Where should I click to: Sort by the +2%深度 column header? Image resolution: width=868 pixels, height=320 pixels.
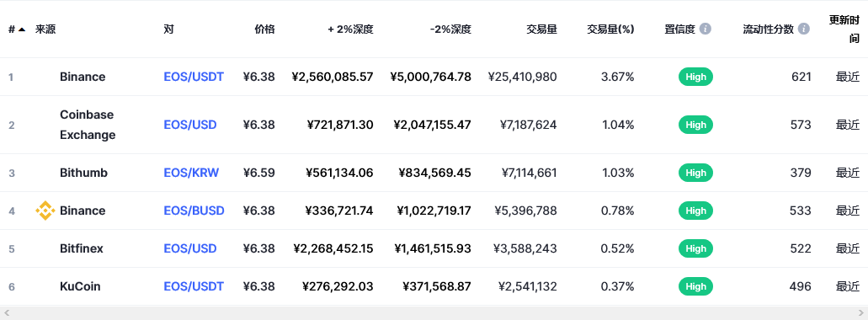click(x=350, y=29)
